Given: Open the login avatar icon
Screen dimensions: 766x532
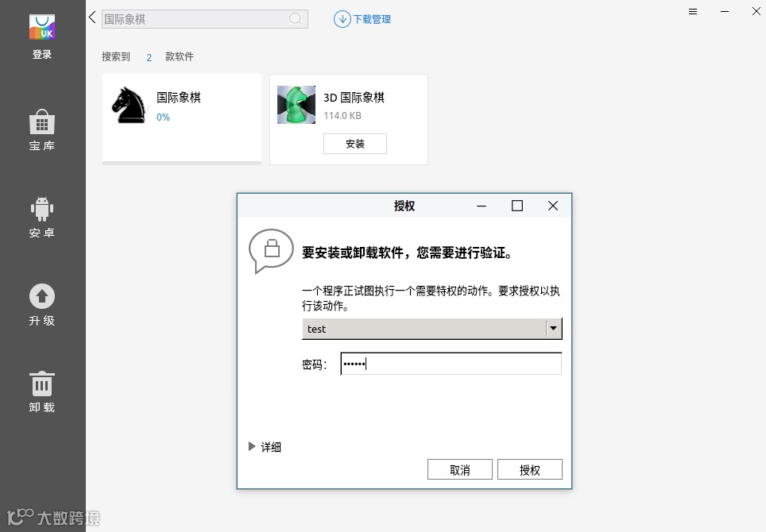Looking at the screenshot, I should point(42,27).
